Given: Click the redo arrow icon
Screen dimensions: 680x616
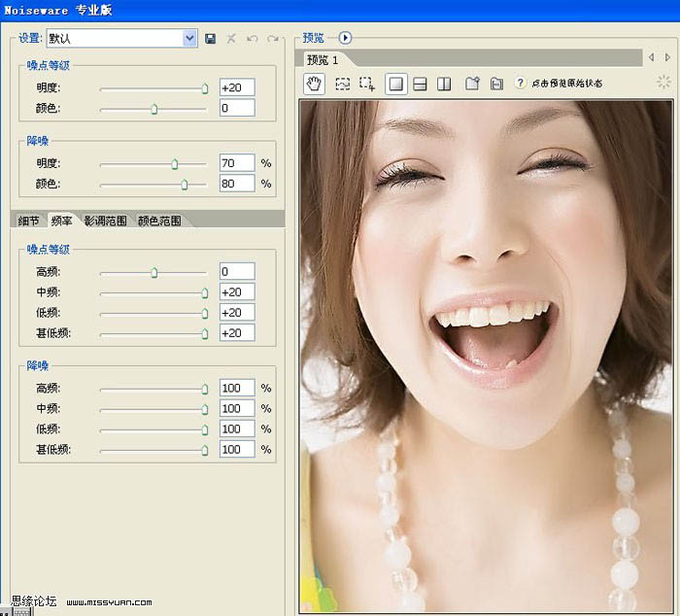Looking at the screenshot, I should (273, 39).
